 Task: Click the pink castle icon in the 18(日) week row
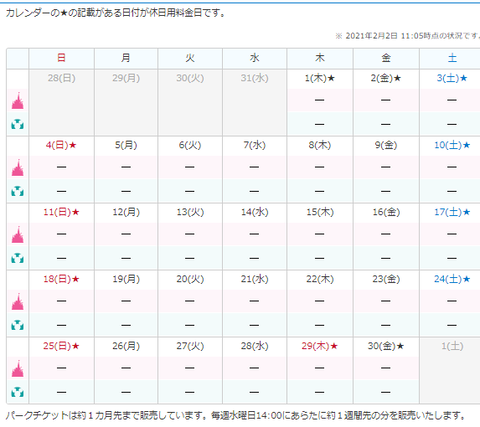pos(18,302)
